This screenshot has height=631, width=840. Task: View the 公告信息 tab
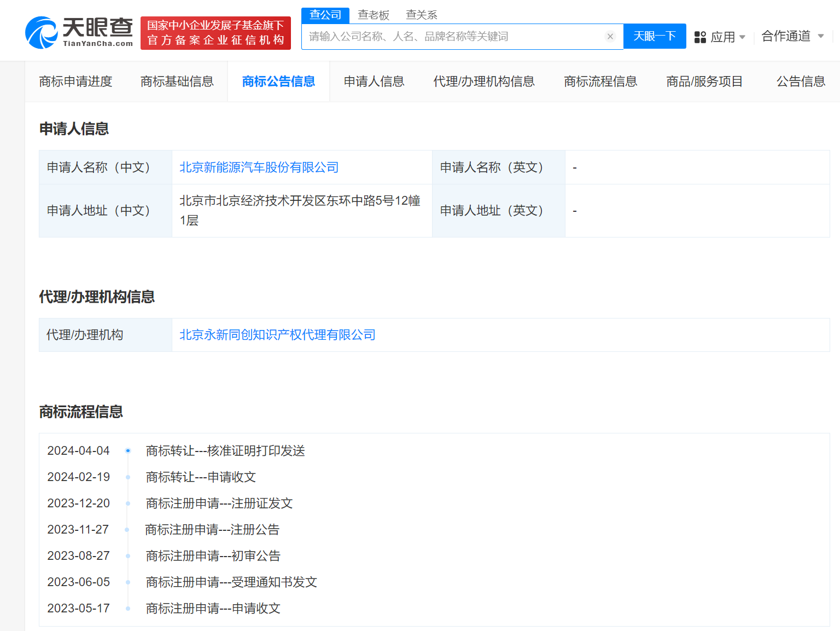tap(801, 81)
